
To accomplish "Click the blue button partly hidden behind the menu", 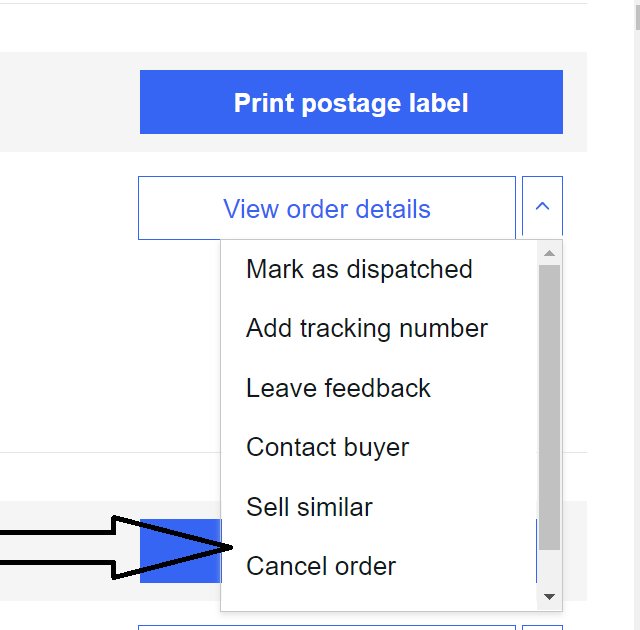I will click(x=180, y=550).
